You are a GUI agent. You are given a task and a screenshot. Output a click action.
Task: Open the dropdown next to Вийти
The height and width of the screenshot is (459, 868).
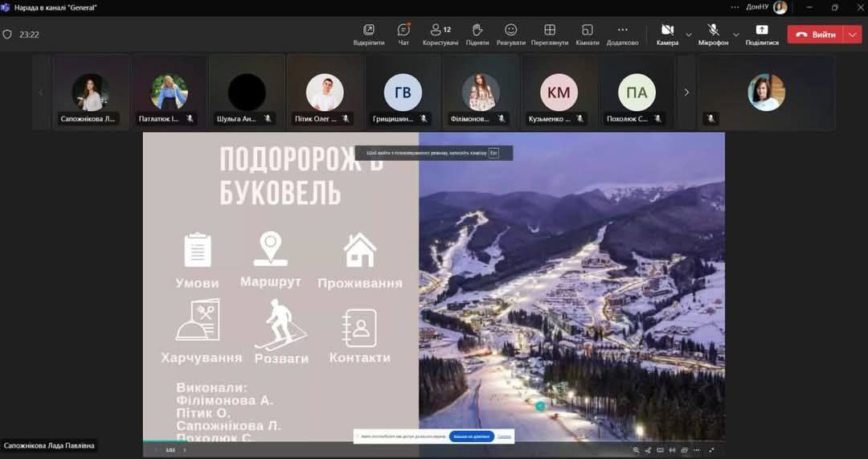(x=853, y=35)
